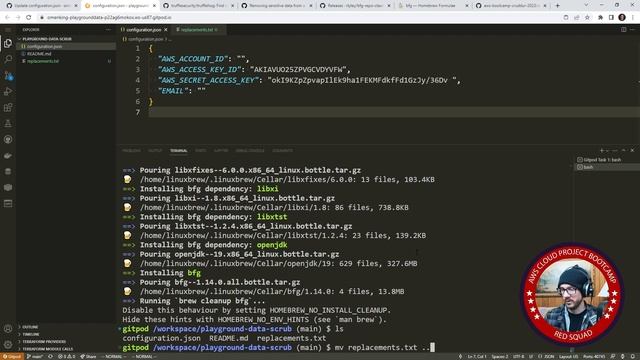Open the Accounts icon in activity bar

[x=8, y=329]
